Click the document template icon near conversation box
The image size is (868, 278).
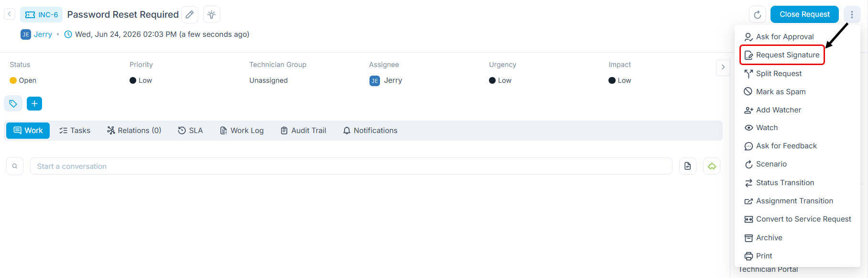click(687, 166)
